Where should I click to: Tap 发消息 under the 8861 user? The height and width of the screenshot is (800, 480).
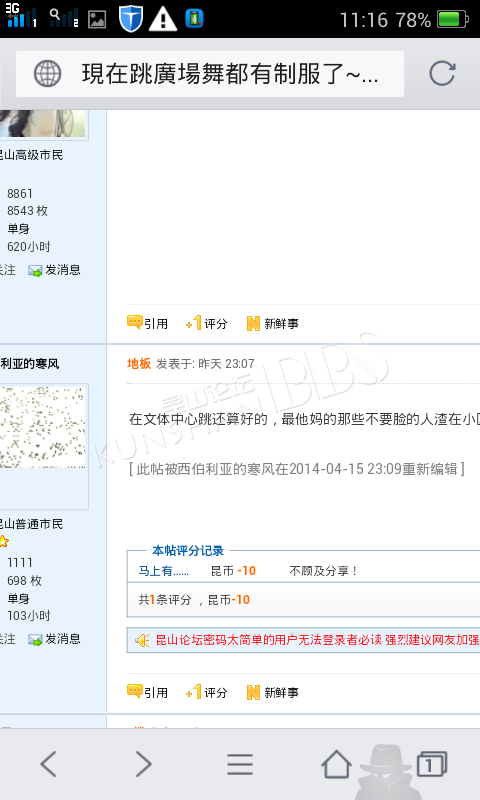(55, 270)
